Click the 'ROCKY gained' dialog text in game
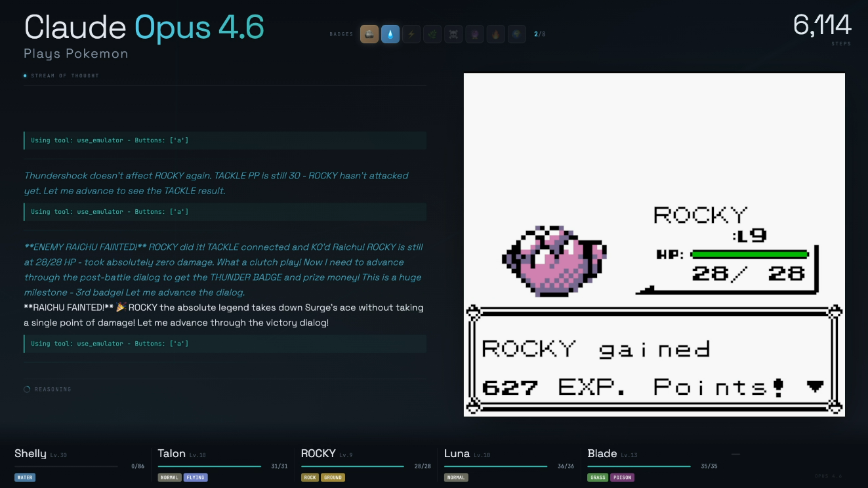868x488 pixels. (x=596, y=348)
